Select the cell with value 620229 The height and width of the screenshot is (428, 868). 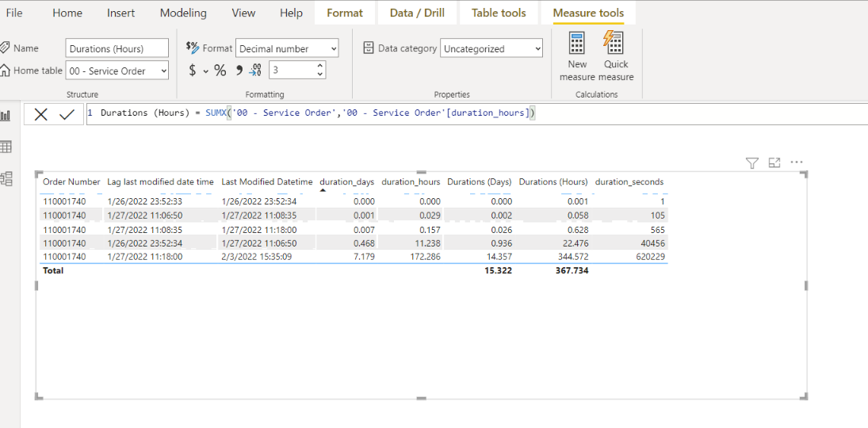point(651,257)
